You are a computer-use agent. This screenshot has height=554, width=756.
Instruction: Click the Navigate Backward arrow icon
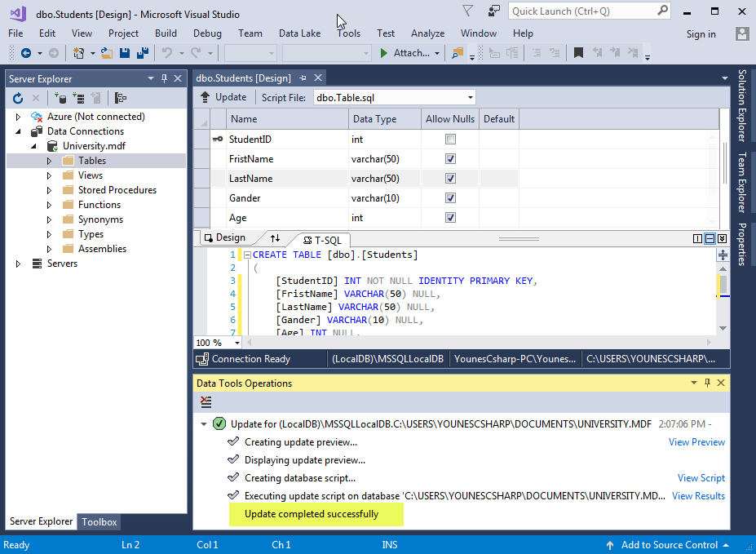[x=25, y=53]
